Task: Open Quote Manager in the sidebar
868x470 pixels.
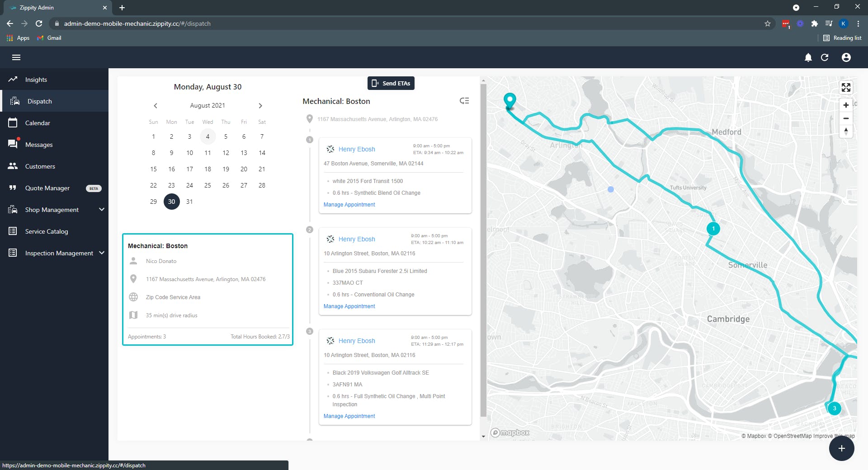Action: [54, 188]
